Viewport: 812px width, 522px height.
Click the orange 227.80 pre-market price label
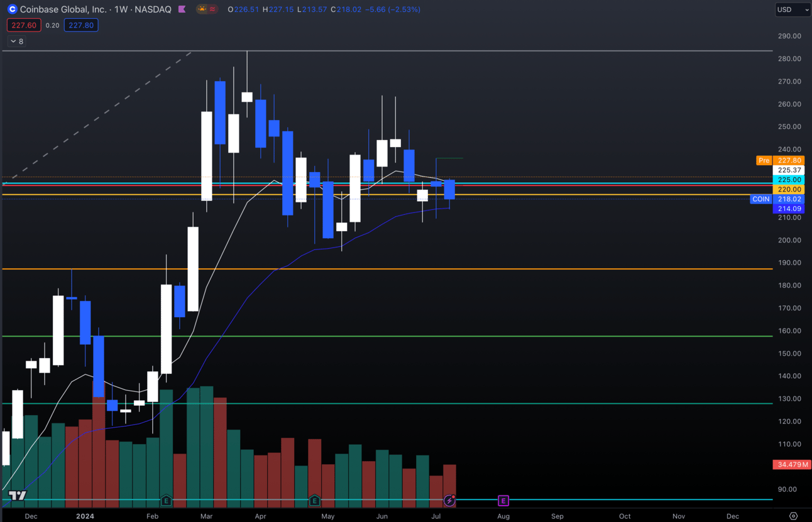789,160
